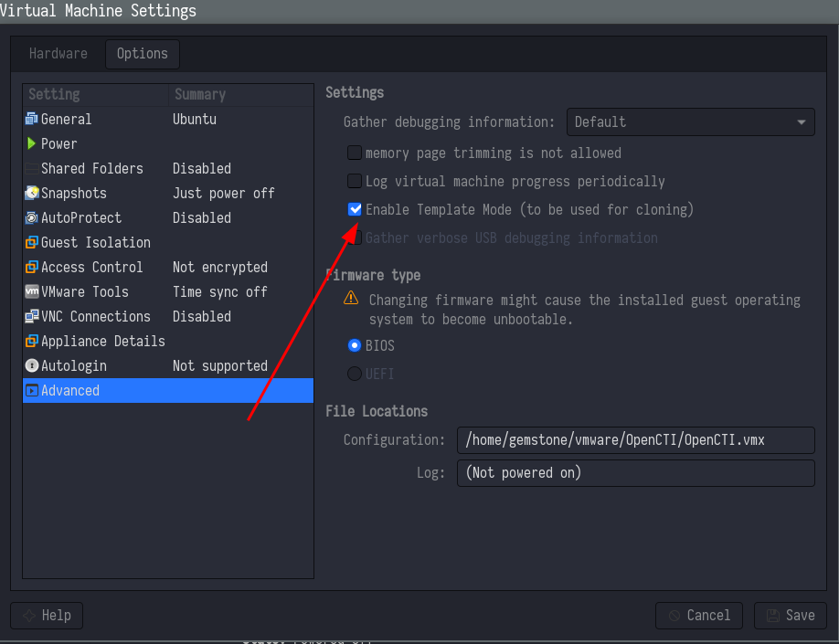Open Help for virtual machine settings
This screenshot has width=839, height=644.
[47, 615]
